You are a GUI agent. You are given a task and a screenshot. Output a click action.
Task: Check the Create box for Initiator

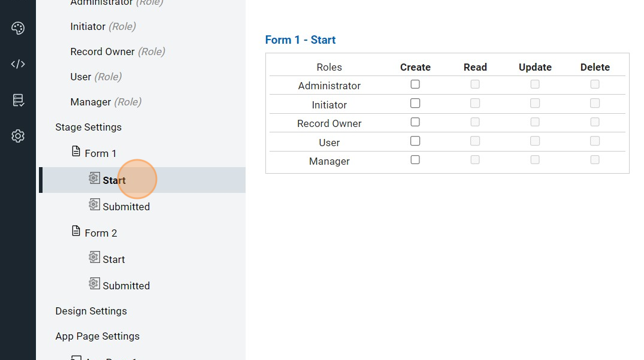(x=415, y=104)
